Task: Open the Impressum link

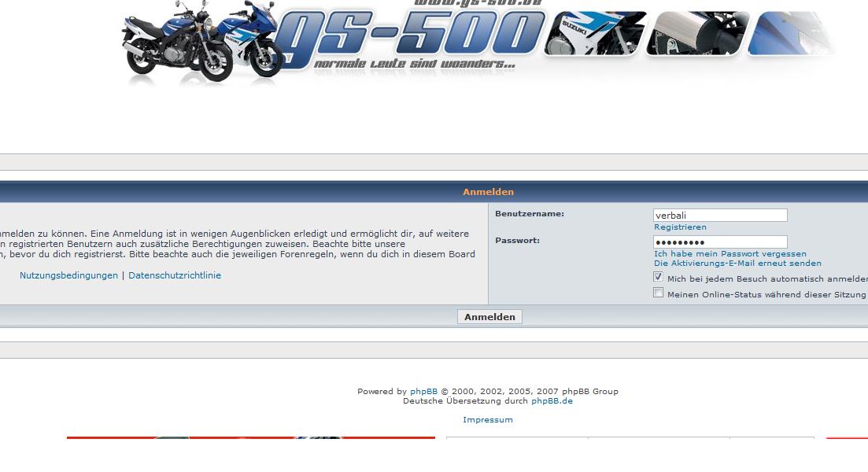Action: 488,419
